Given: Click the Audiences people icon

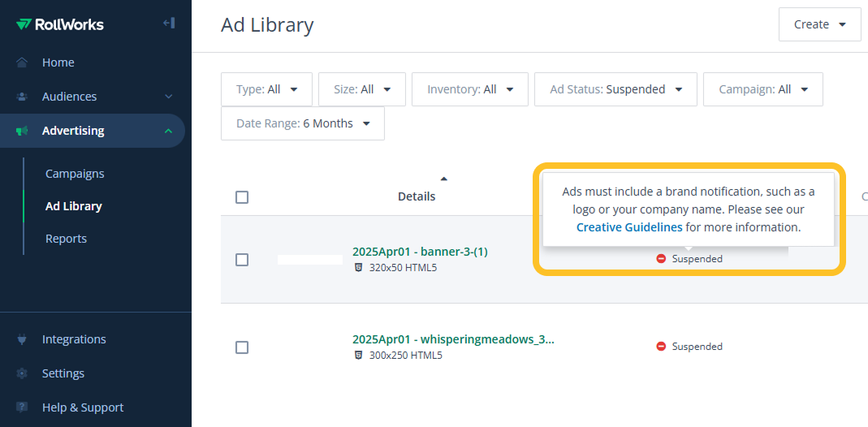Looking at the screenshot, I should pos(22,97).
